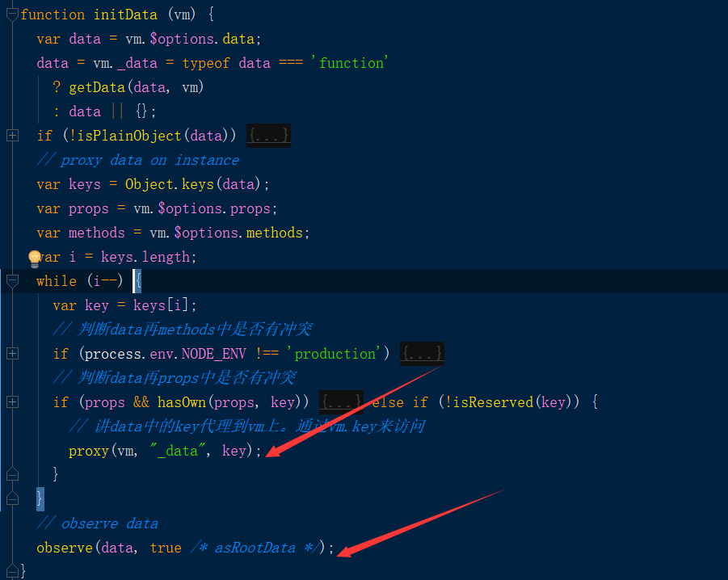Click 'var data = vm.$options.data;' line
Image resolution: width=728 pixels, height=580 pixels.
point(149,39)
